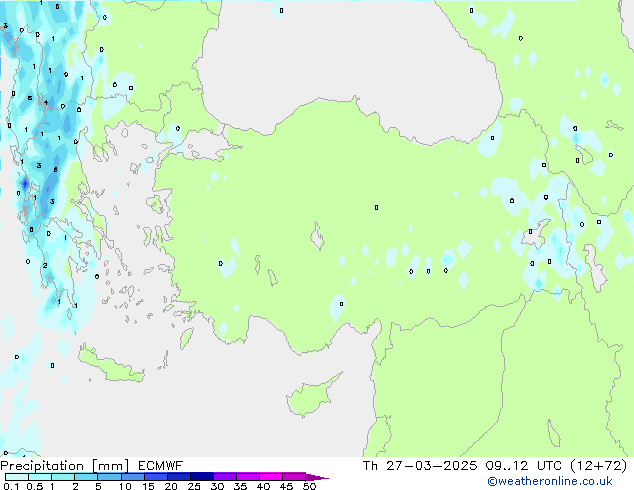This screenshot has height=490, width=634.
Task: Click the '09..12 UTC' time range text
Action: pos(524,466)
